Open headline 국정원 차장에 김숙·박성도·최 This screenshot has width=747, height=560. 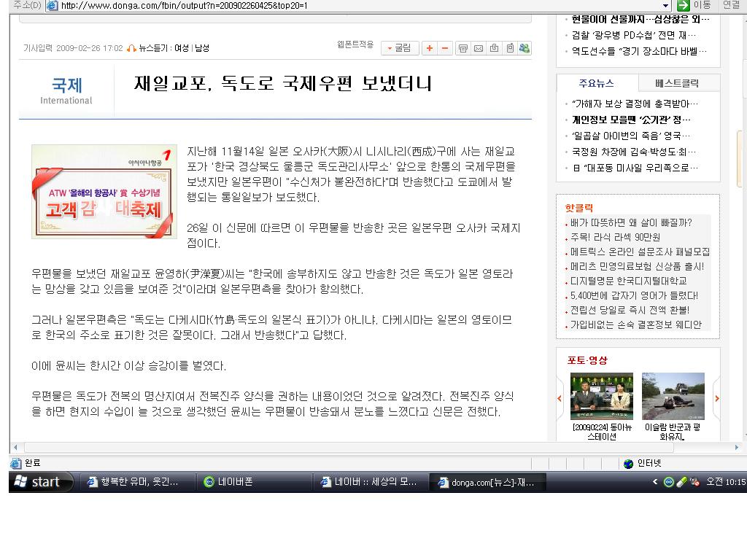pyautogui.click(x=634, y=152)
